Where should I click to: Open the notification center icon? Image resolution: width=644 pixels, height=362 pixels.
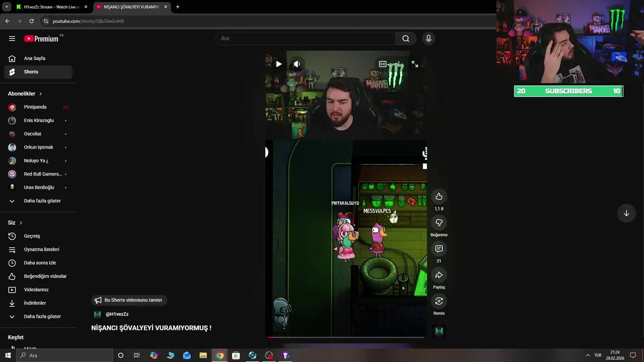click(633, 355)
